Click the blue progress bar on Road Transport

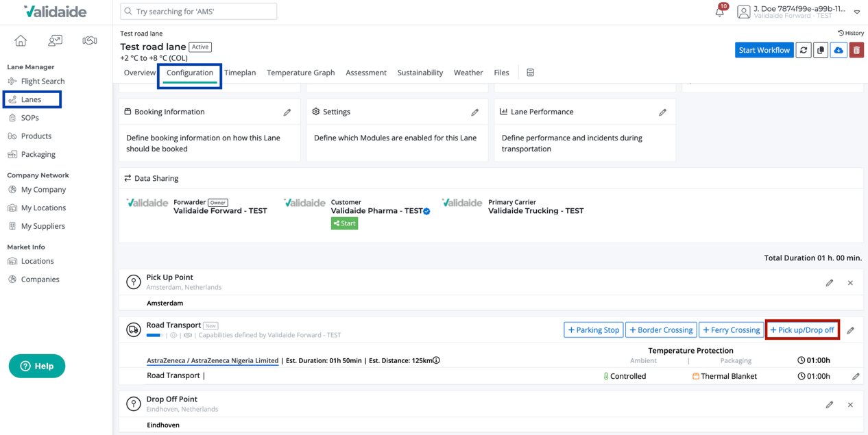pos(154,335)
